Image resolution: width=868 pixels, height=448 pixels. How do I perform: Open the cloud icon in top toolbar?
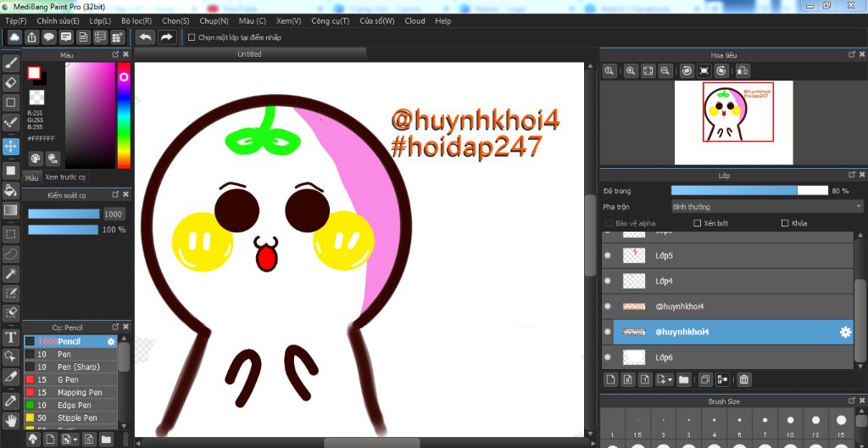pos(15,37)
